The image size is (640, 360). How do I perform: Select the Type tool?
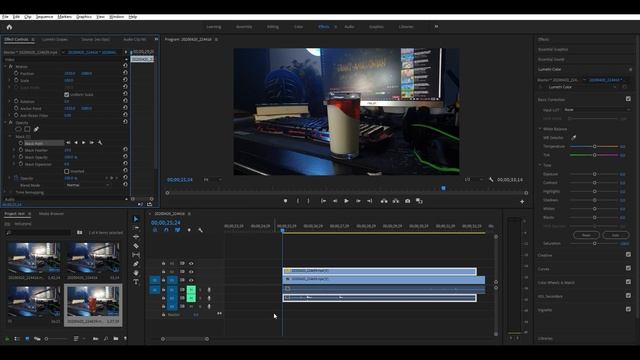(x=136, y=282)
